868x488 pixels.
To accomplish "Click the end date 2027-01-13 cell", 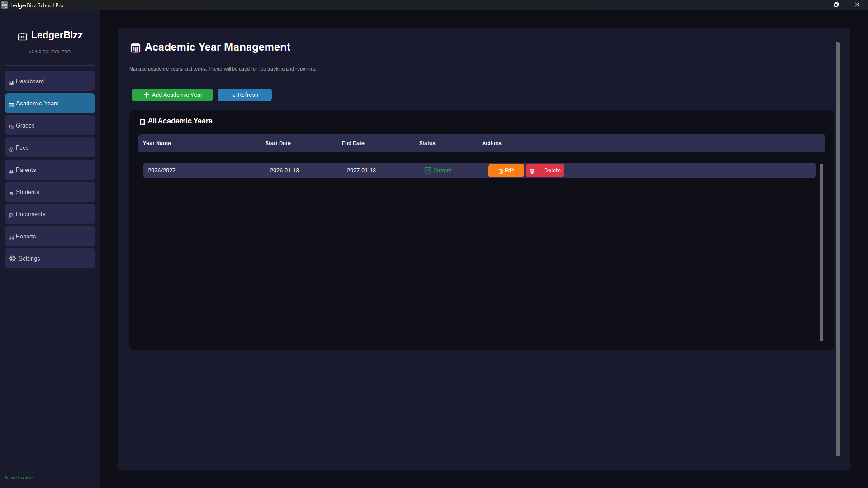I will click(x=361, y=171).
